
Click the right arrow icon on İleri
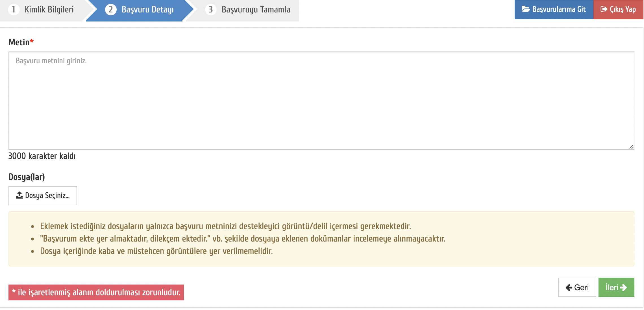coord(623,288)
